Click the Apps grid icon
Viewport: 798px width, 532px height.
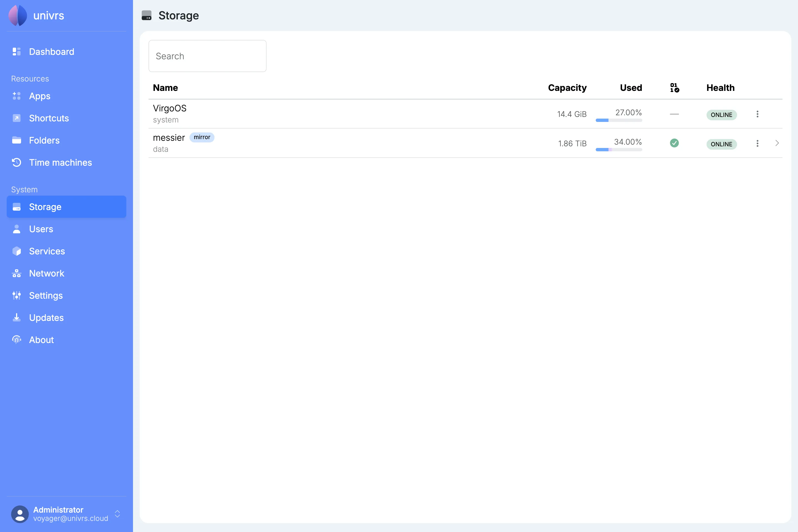coord(17,96)
